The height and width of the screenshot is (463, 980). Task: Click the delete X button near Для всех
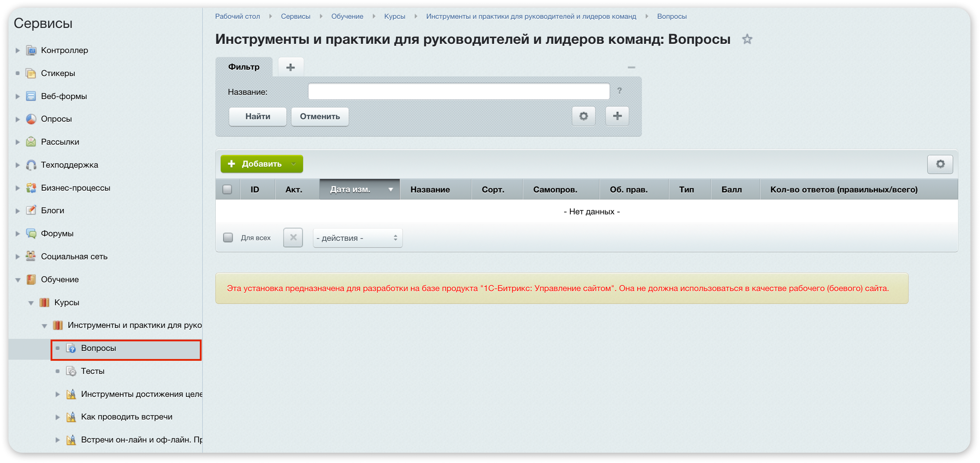click(293, 237)
